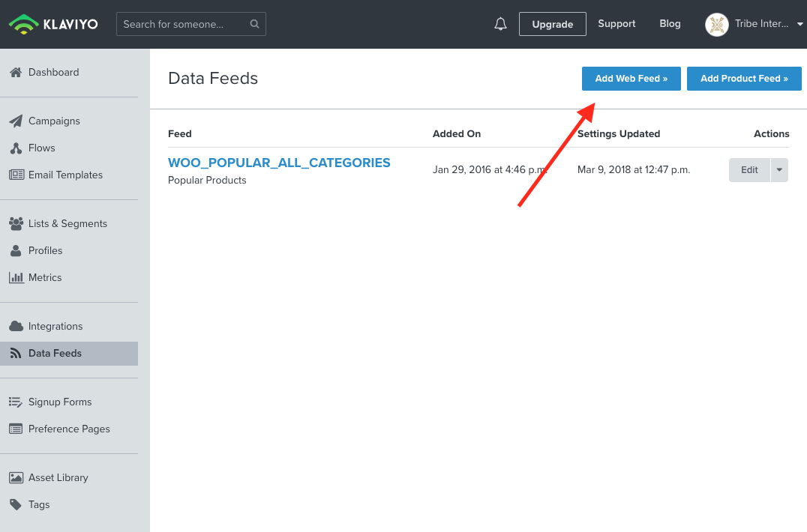Screen dimensions: 807x532
Task: Click the Tags icon in sidebar
Action: (x=16, y=504)
